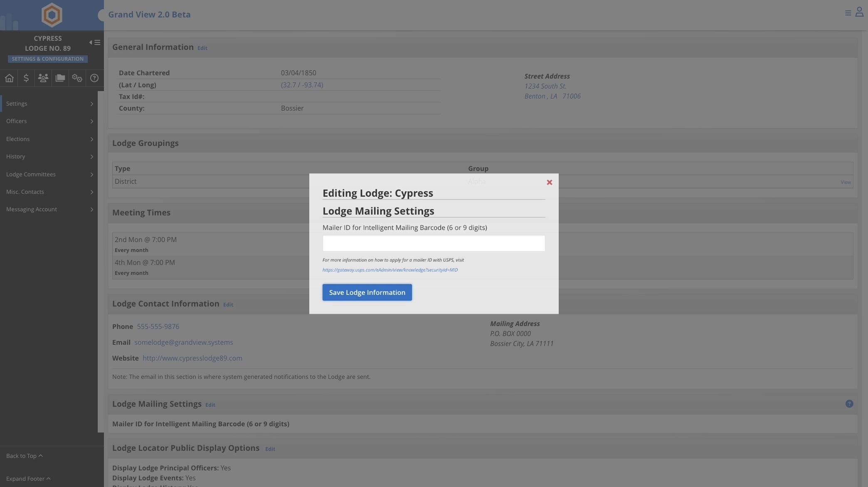Viewport: 868px width, 487px height.
Task: Click the P.O. BOX 0000 mailing address
Action: 510,334
